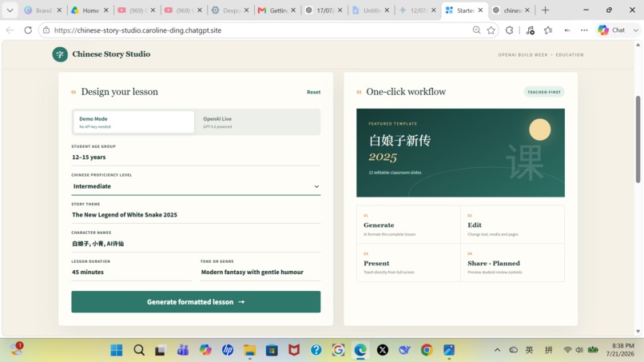644x362 pixels.
Task: Click the Edit workflow step card
Action: click(x=513, y=225)
